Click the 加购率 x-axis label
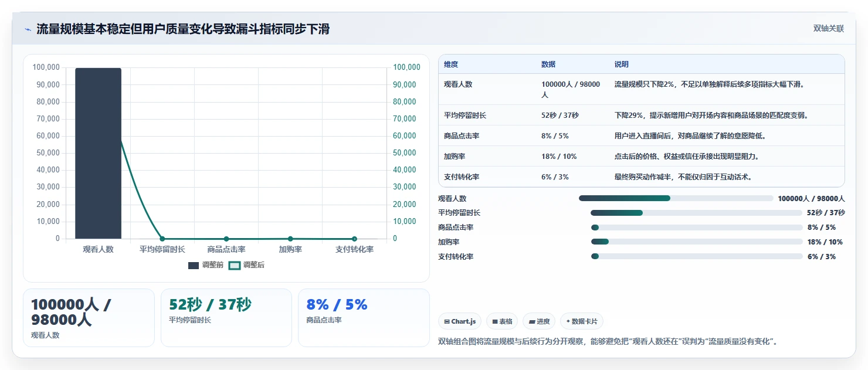This screenshot has height=370, width=868. (x=290, y=250)
